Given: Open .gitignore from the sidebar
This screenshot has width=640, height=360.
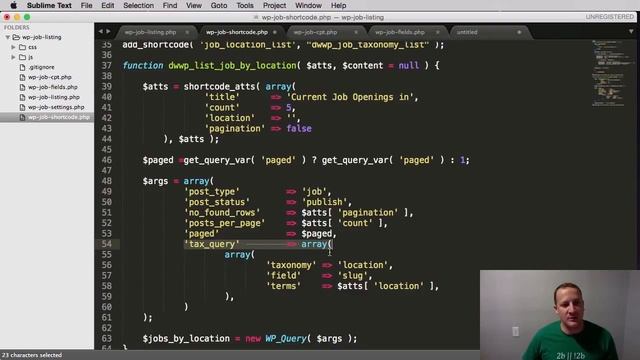Looking at the screenshot, I should pos(41,67).
